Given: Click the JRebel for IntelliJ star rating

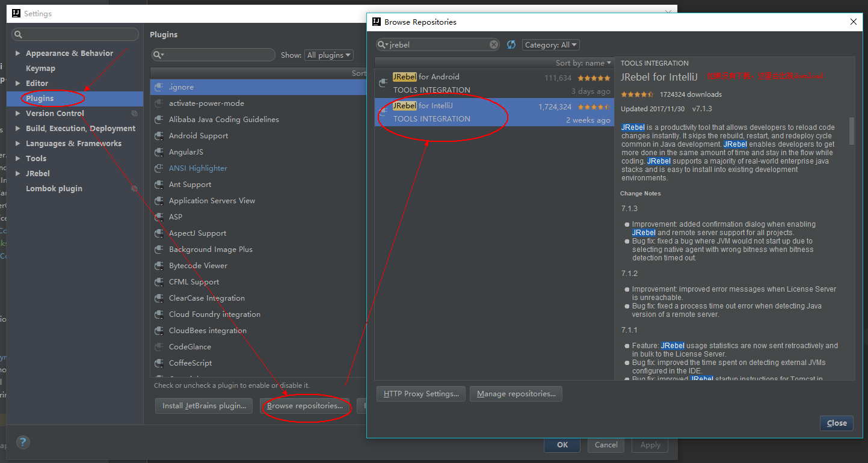Looking at the screenshot, I should [x=594, y=107].
